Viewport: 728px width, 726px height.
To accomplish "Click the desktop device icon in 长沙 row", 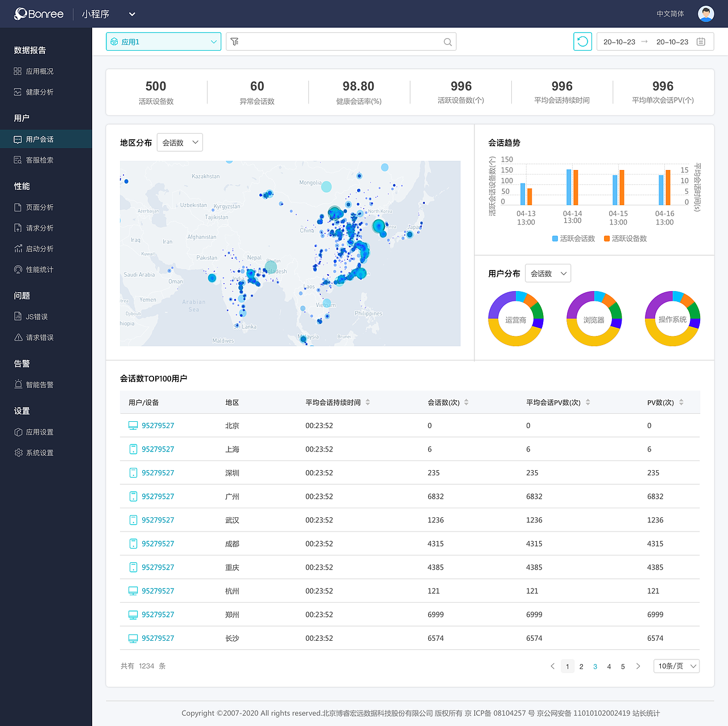I will pyautogui.click(x=133, y=638).
